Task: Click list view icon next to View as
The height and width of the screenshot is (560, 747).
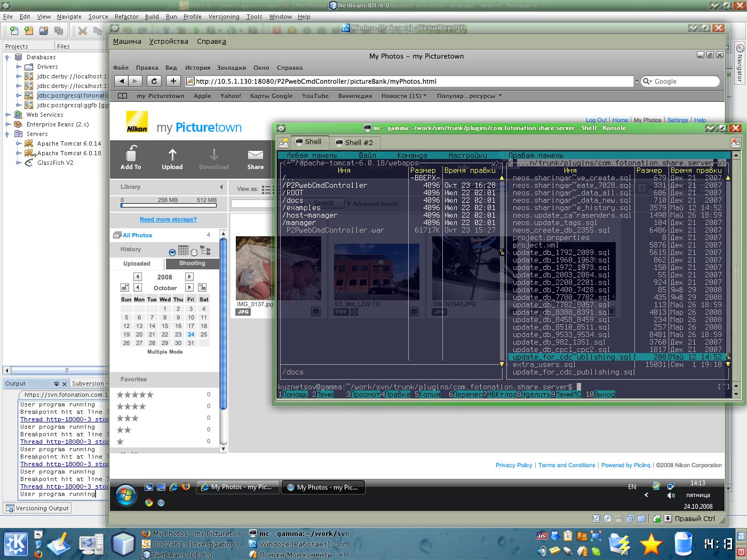Action: (x=266, y=189)
